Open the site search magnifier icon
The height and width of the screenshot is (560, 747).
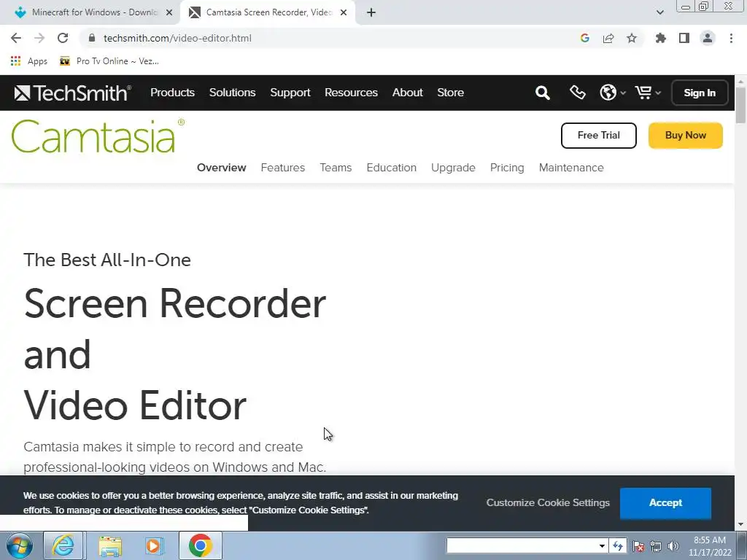pos(542,93)
